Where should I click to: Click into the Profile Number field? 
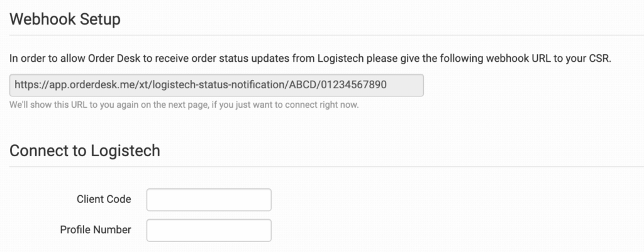(209, 230)
